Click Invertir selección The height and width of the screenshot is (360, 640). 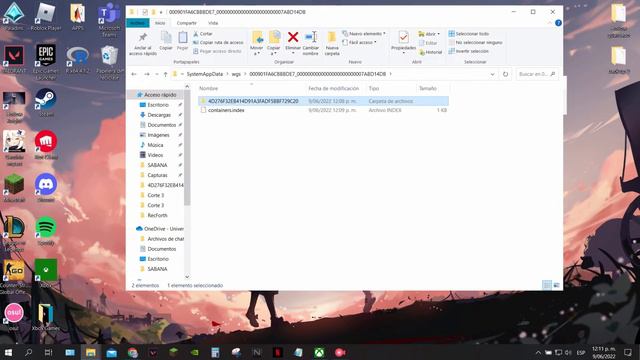(468, 51)
